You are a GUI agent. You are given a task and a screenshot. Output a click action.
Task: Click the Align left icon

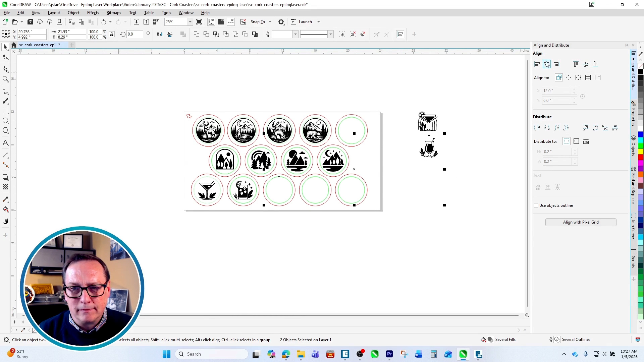coord(537,64)
